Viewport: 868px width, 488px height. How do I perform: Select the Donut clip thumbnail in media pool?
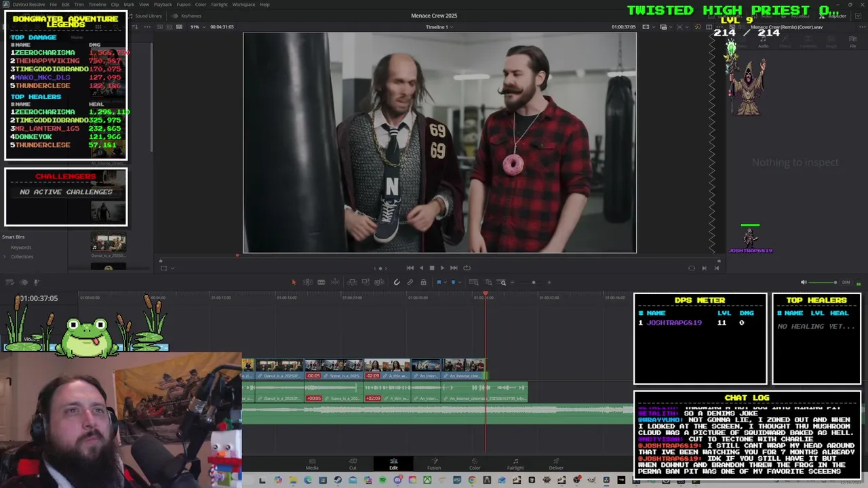[108, 243]
